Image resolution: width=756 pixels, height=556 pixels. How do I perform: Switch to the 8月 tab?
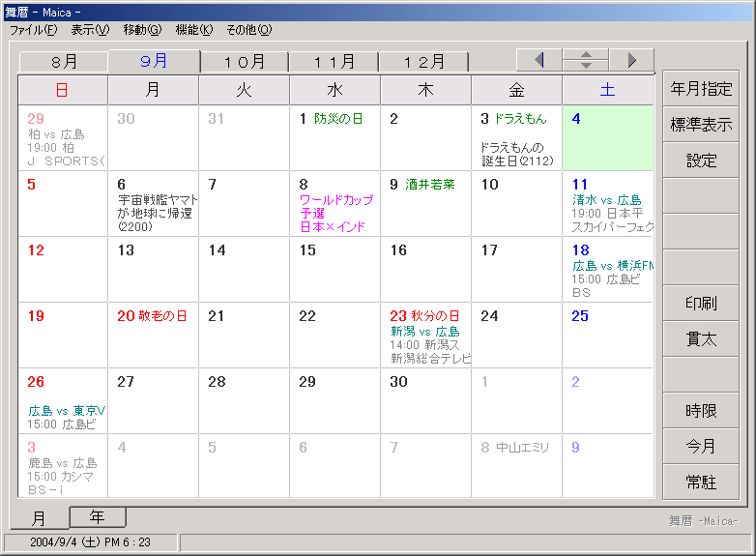[64, 62]
